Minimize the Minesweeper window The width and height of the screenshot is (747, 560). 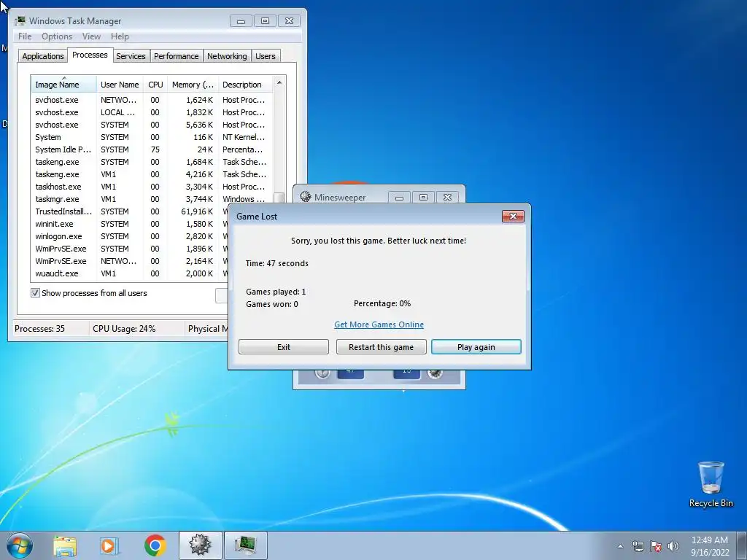tap(399, 197)
